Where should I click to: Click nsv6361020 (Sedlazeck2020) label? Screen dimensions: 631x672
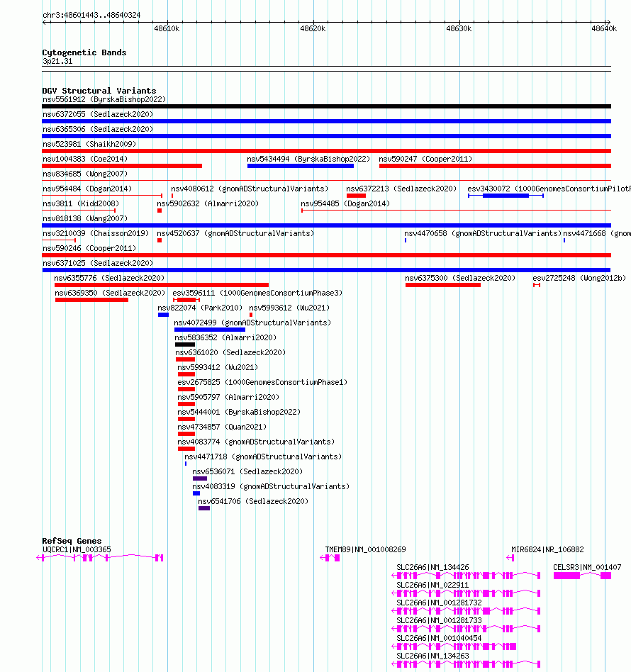click(x=230, y=353)
